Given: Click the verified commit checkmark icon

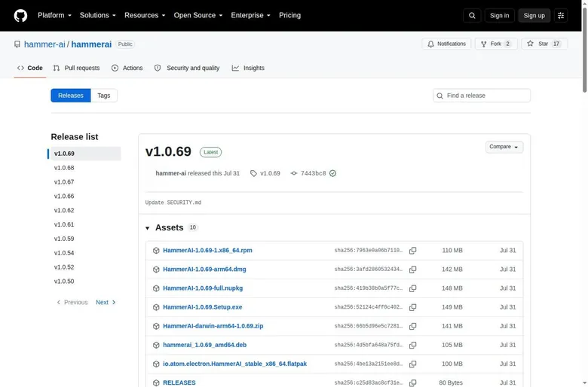Looking at the screenshot, I should tap(332, 173).
